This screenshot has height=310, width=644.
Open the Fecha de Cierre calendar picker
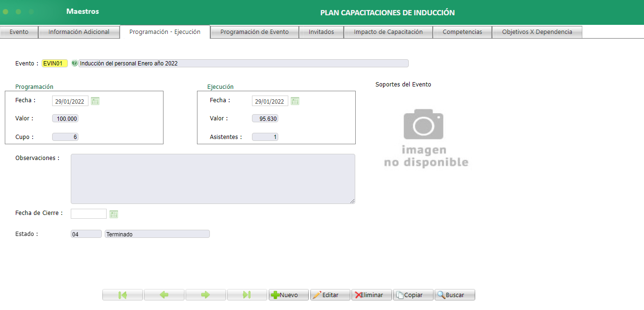[114, 214]
